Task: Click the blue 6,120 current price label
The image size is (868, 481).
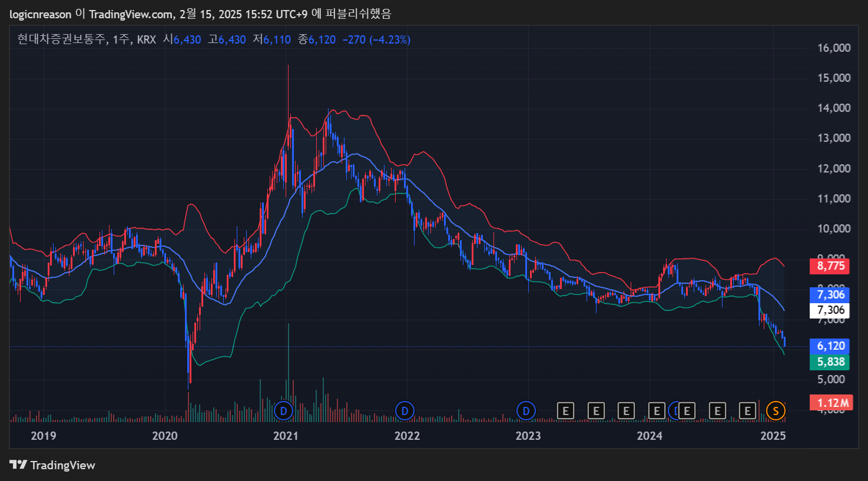Action: (x=830, y=346)
